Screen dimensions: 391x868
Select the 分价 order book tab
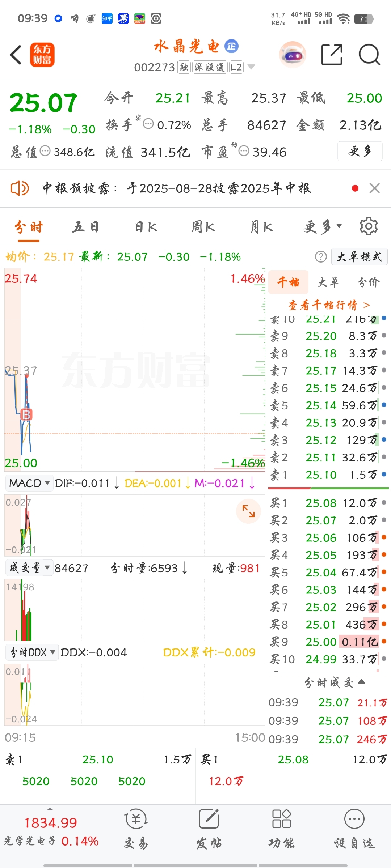[369, 282]
